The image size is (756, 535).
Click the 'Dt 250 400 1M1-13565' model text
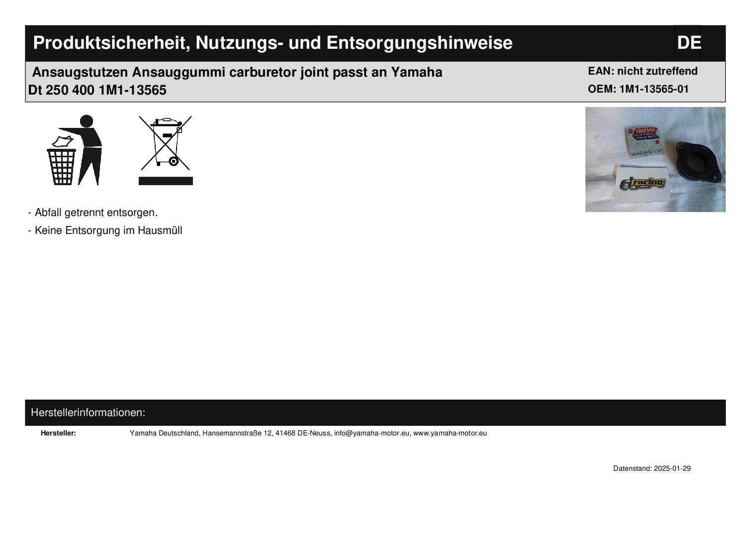tap(97, 90)
